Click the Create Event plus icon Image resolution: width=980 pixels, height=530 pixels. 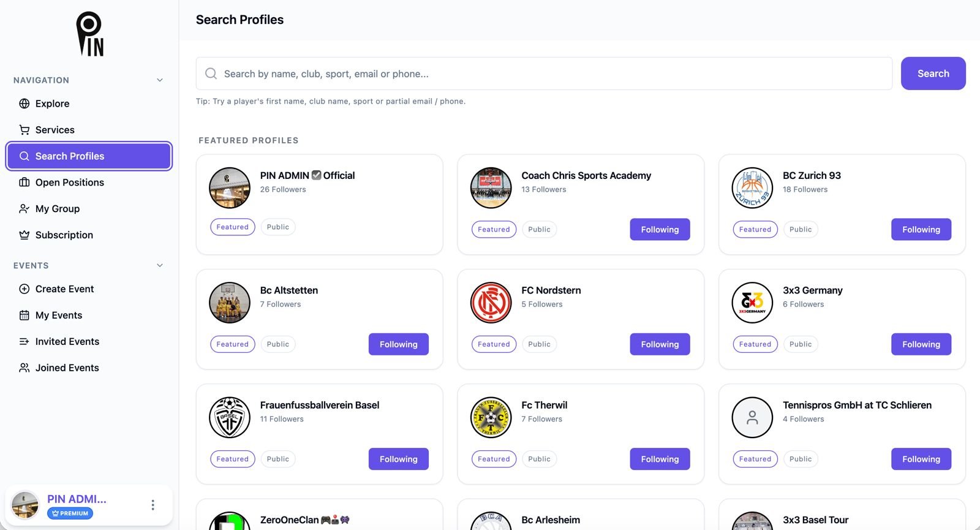pyautogui.click(x=24, y=289)
